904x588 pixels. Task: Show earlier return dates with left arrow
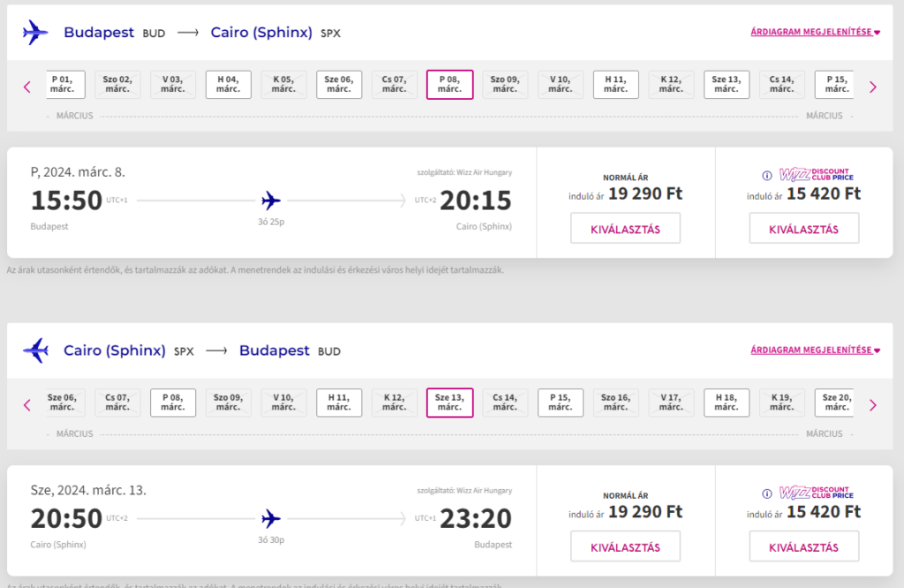26,404
